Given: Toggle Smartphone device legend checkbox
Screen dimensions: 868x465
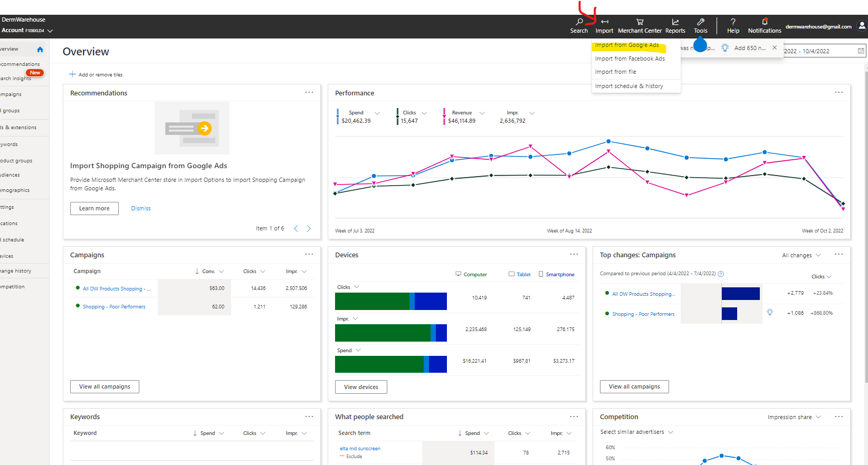Looking at the screenshot, I should coord(541,274).
